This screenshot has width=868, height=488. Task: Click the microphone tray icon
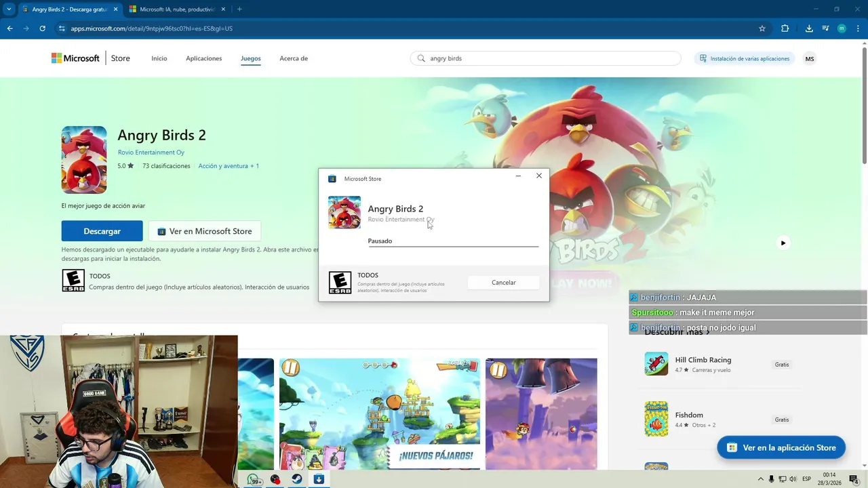[771, 479]
